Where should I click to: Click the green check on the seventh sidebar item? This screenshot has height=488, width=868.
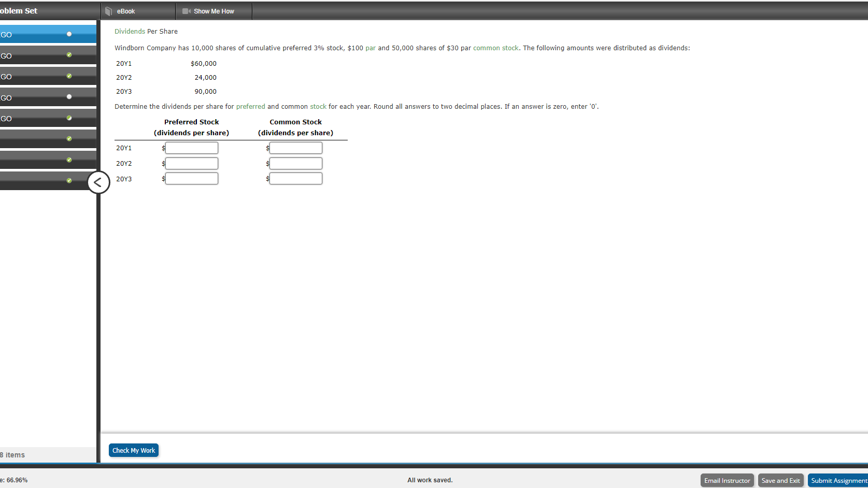click(x=69, y=138)
